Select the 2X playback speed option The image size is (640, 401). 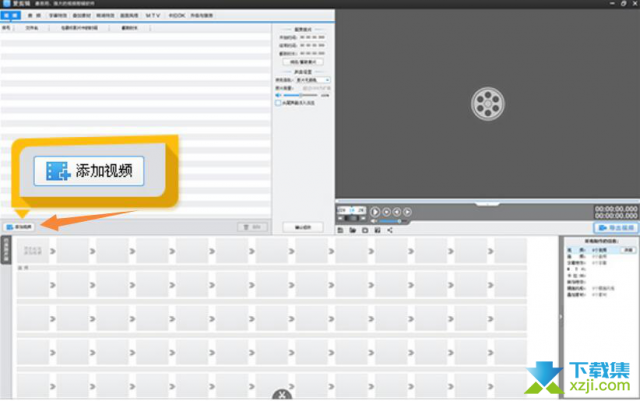361,210
